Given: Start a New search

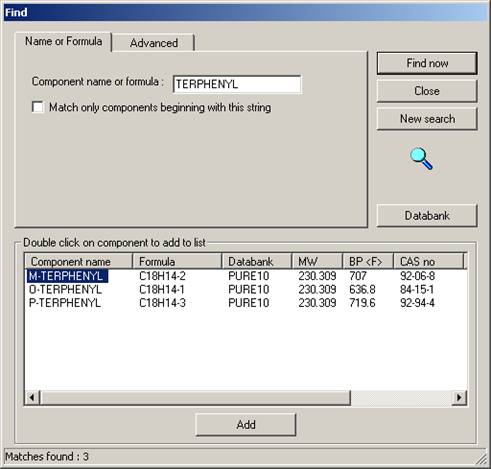Looking at the screenshot, I should click(427, 119).
